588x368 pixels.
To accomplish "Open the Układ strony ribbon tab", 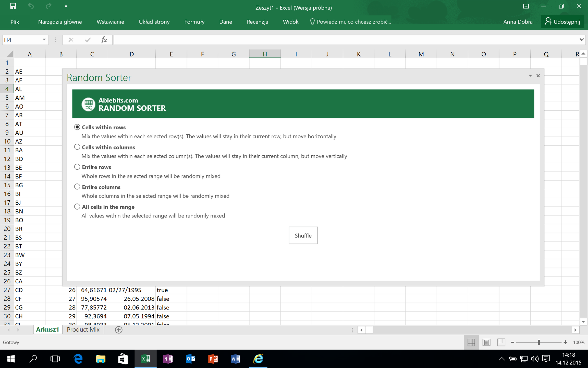I will point(154,22).
